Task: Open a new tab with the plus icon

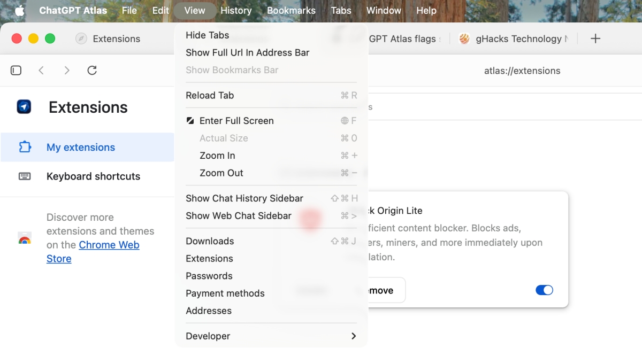Action: pos(595,38)
